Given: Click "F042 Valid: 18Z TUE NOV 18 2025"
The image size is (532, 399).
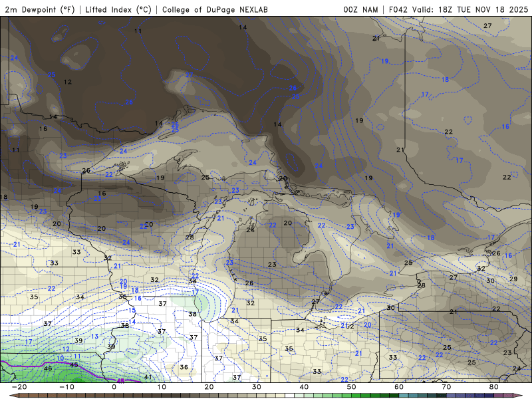Looking at the screenshot, I should 458,9.
